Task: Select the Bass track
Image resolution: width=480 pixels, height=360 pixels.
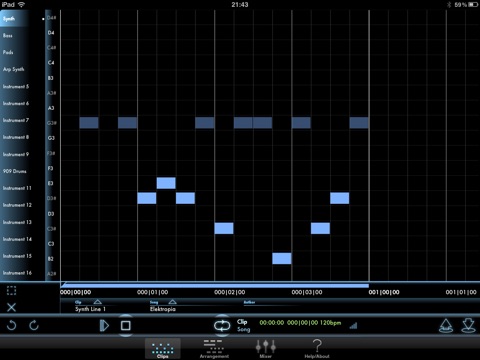Action: (8, 35)
